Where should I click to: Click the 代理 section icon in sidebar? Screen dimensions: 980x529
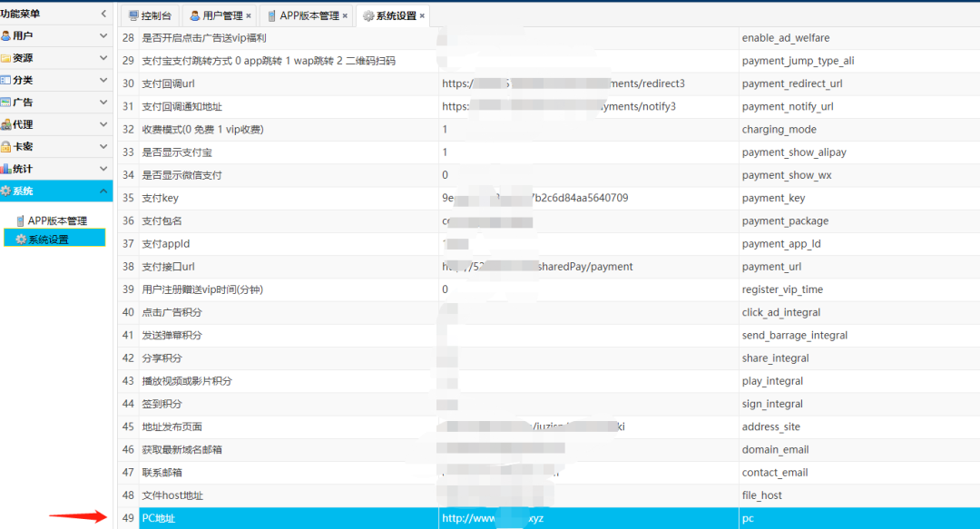[6, 124]
